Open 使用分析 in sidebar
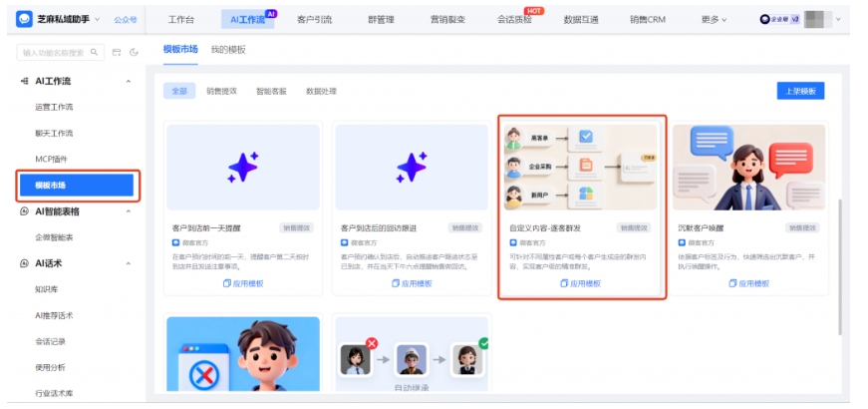The width and height of the screenshot is (868, 409). tap(50, 368)
